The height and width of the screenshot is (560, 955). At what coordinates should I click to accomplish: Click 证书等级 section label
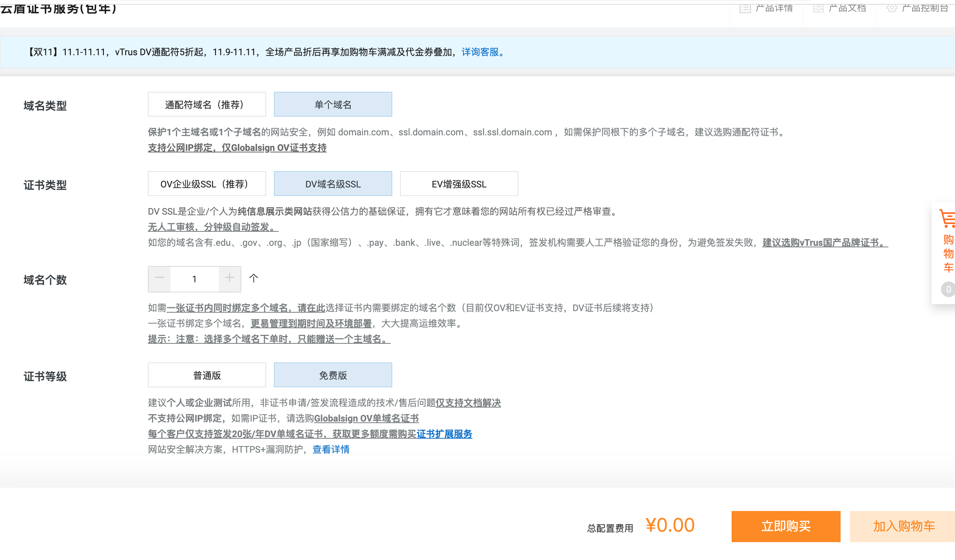[x=45, y=376]
